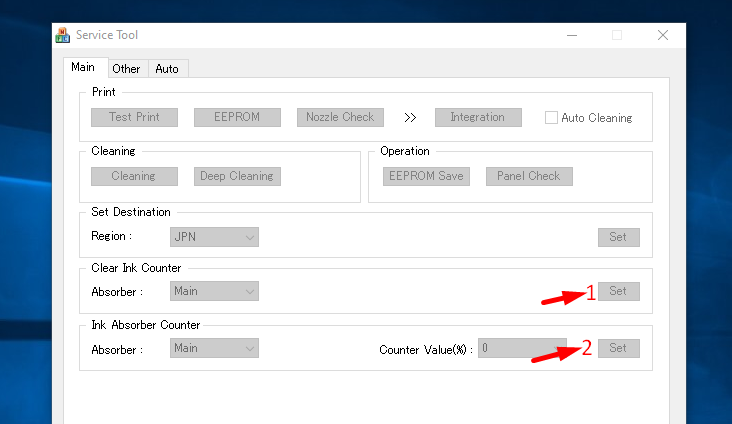Click Set in Clear Ink Counter section
This screenshot has width=732, height=424.
(619, 291)
